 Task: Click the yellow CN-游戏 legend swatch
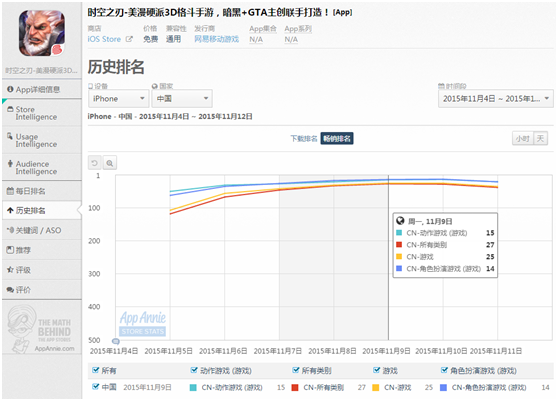pyautogui.click(x=375, y=387)
